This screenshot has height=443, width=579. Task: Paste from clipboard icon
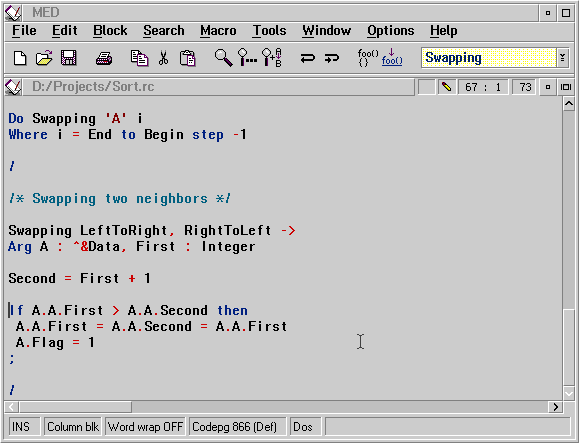tap(188, 58)
